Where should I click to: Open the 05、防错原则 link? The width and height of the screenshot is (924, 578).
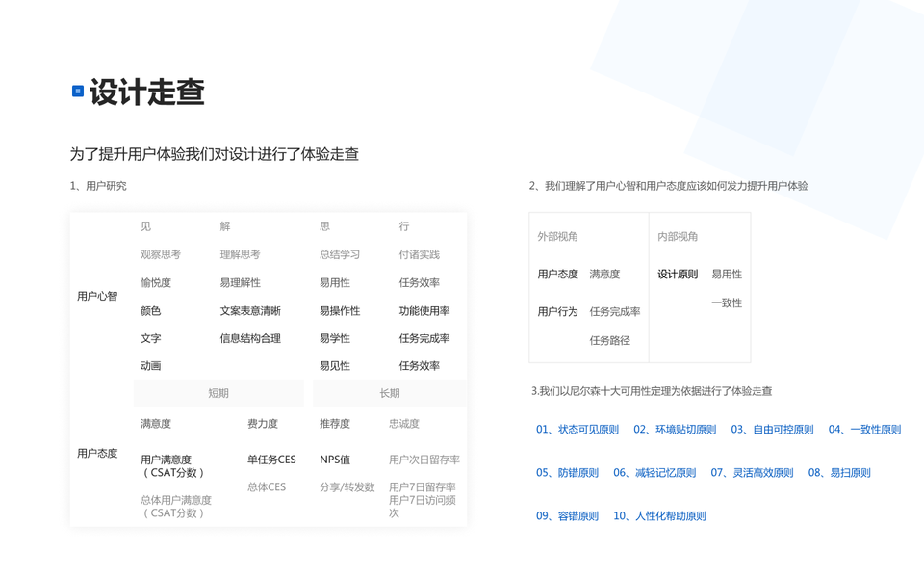tap(568, 472)
